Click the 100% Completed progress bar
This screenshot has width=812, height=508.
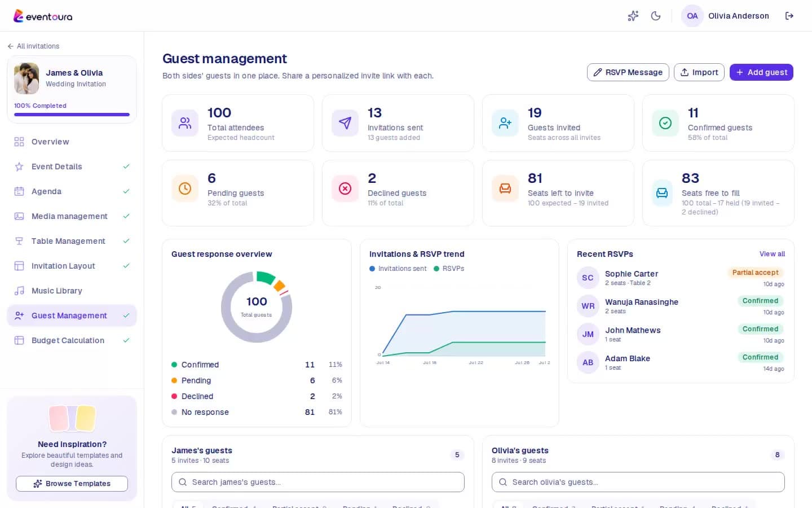(72, 115)
